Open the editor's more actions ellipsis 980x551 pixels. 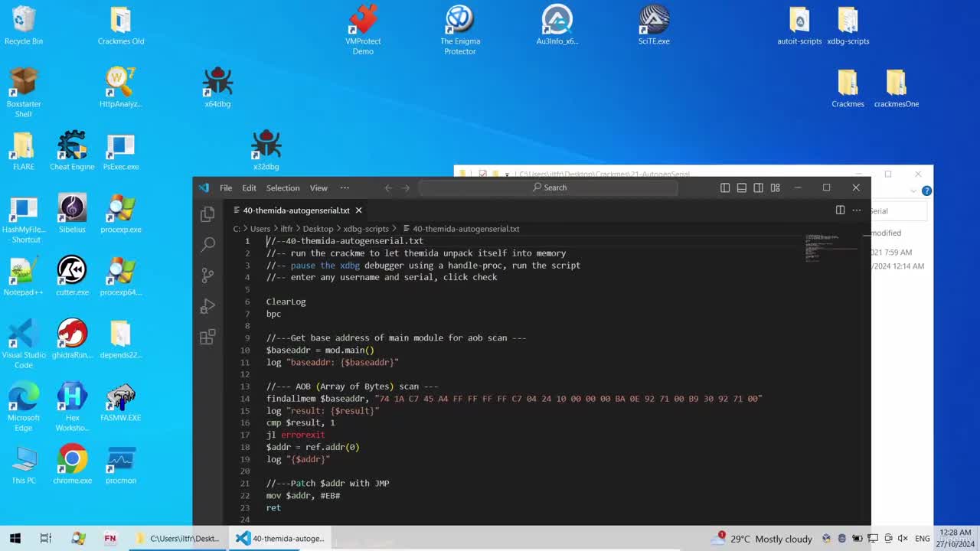857,210
